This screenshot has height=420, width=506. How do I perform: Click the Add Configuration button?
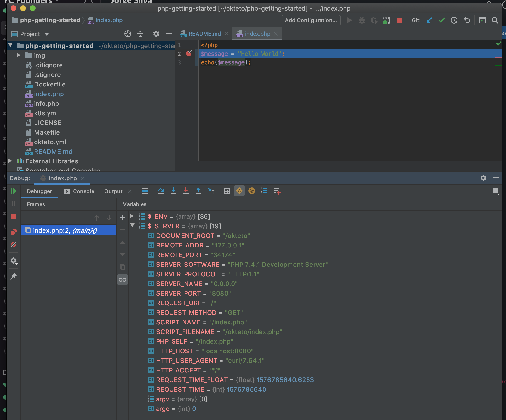click(x=311, y=20)
